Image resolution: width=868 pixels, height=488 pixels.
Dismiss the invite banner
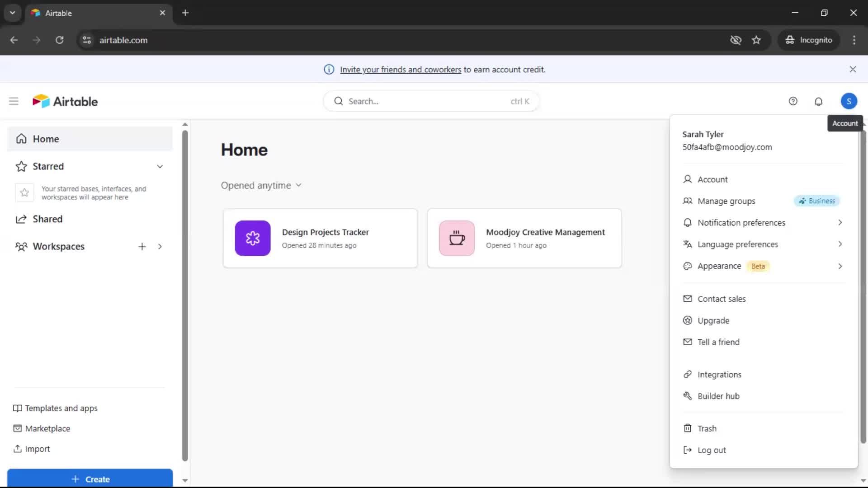pos(853,69)
